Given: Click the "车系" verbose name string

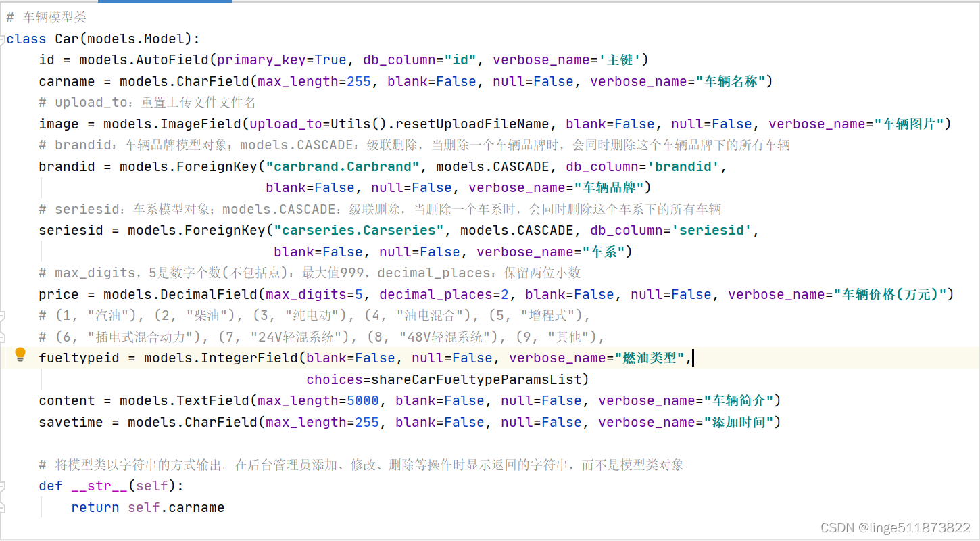Looking at the screenshot, I should click(604, 252).
